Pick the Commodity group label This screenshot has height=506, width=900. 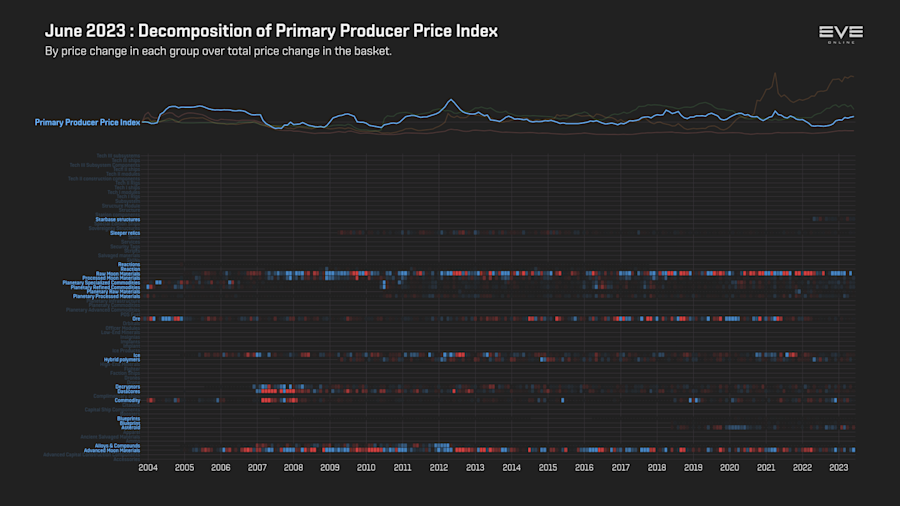(x=127, y=400)
